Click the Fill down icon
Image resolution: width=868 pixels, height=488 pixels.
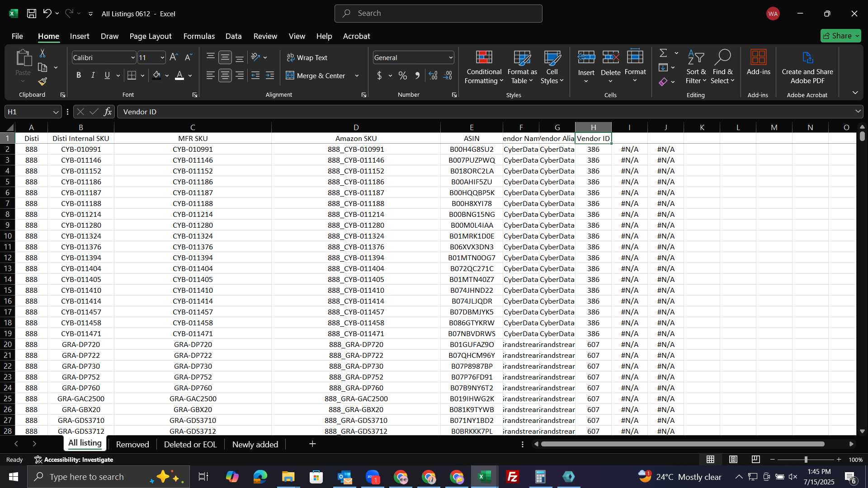[x=663, y=68]
